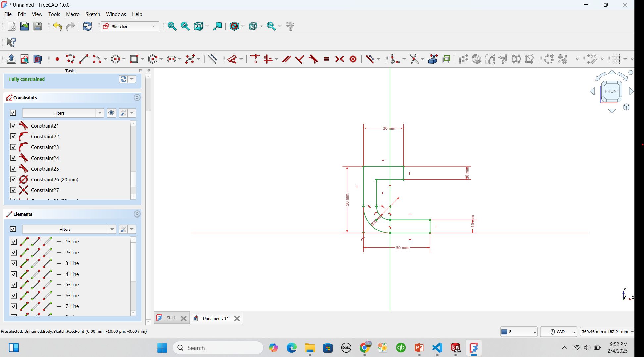This screenshot has height=357, width=644.
Task: Click the Leave sketch icon
Action: [x=11, y=59]
